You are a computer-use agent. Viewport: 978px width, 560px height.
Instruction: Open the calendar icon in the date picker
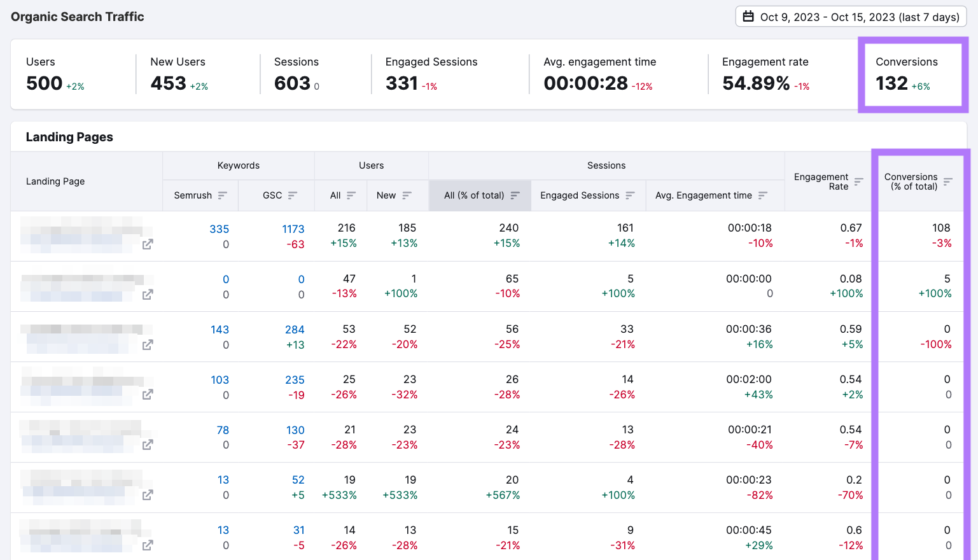coord(749,17)
